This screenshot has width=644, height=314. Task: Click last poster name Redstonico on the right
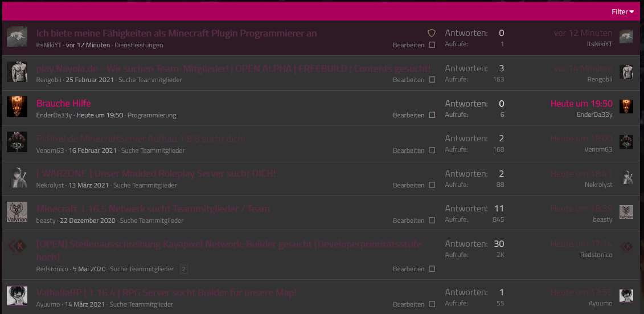click(596, 255)
